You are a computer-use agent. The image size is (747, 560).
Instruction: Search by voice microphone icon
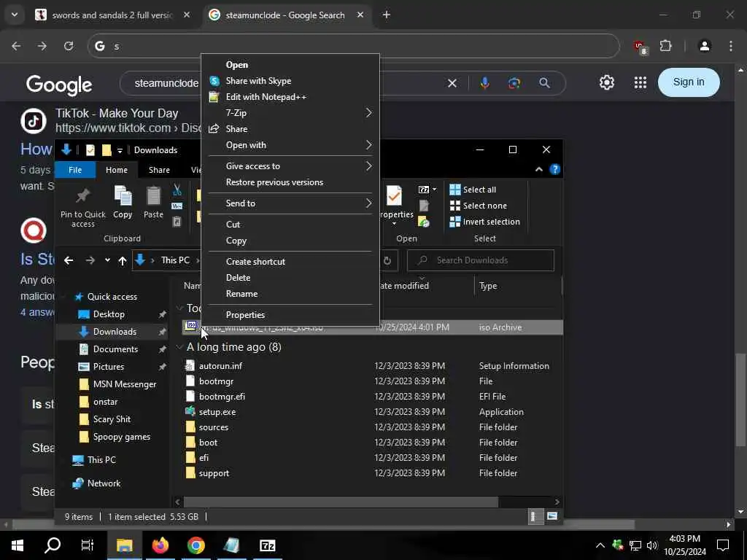point(484,83)
